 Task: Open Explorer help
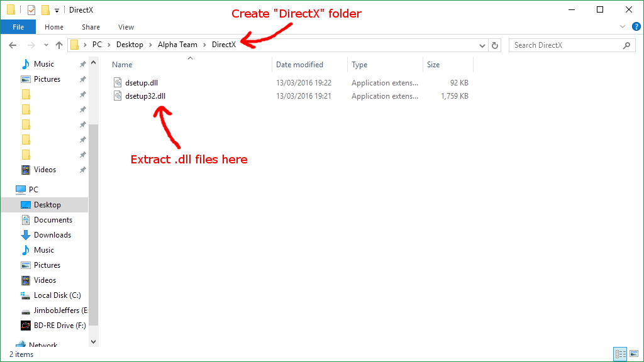point(636,26)
